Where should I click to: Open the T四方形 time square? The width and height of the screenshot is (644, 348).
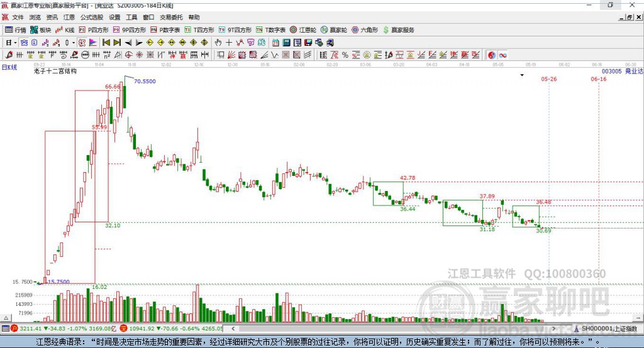199,30
